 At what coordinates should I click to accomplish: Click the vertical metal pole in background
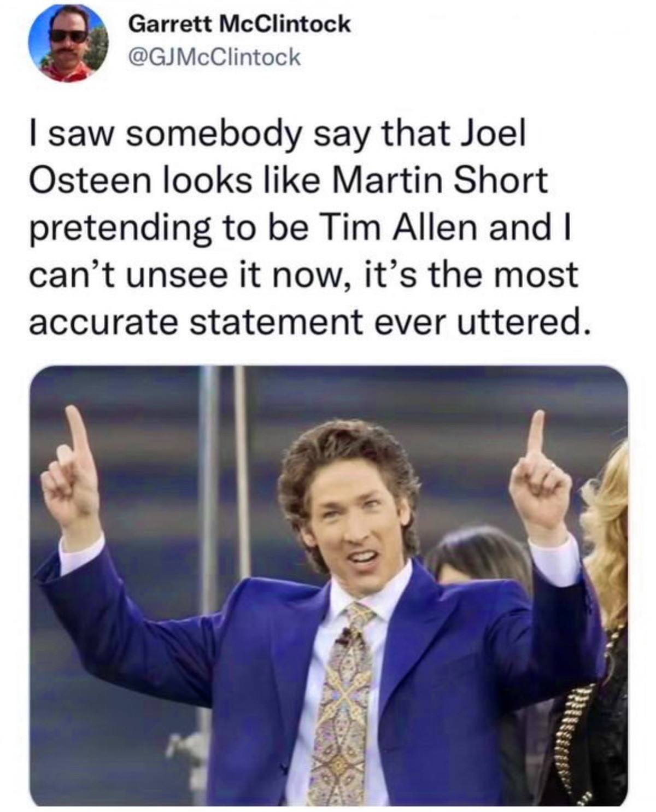pos(208,547)
